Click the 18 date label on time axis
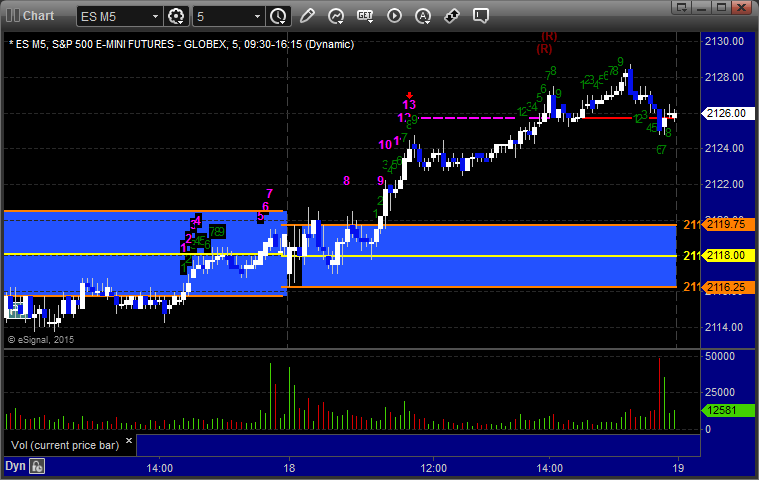 [289, 468]
